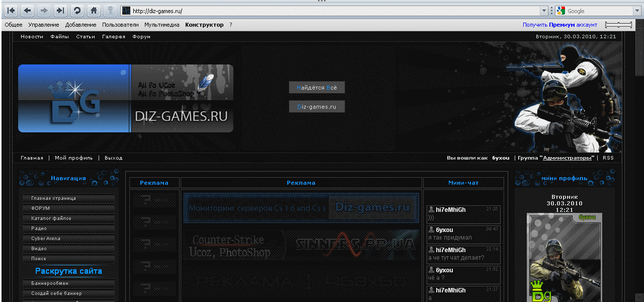The width and height of the screenshot is (644, 302).
Task: Click the browser Back arrow button
Action: 28,11
